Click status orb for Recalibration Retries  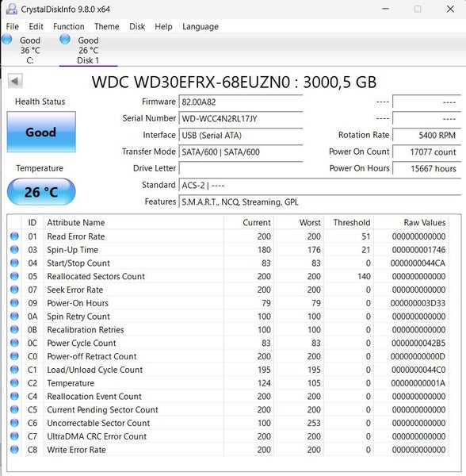(14, 329)
